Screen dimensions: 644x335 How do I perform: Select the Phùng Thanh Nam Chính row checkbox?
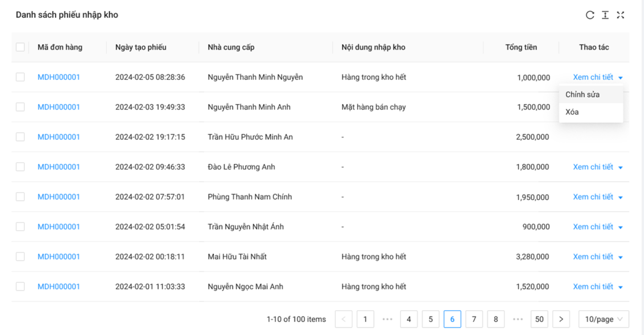[20, 196]
